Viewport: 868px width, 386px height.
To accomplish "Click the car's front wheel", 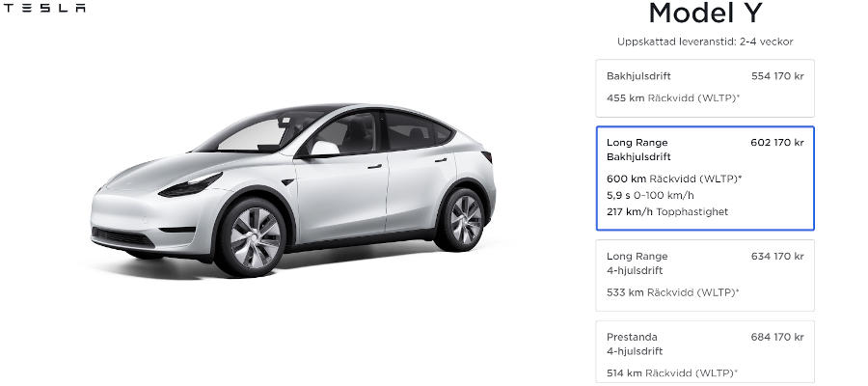I will (x=254, y=238).
